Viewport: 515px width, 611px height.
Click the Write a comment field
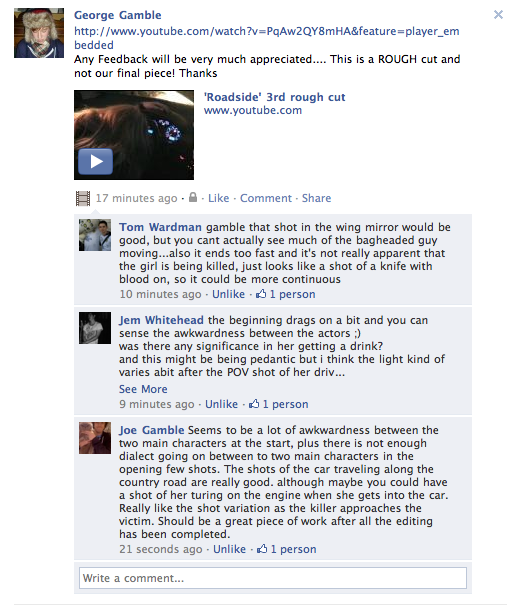tap(273, 578)
